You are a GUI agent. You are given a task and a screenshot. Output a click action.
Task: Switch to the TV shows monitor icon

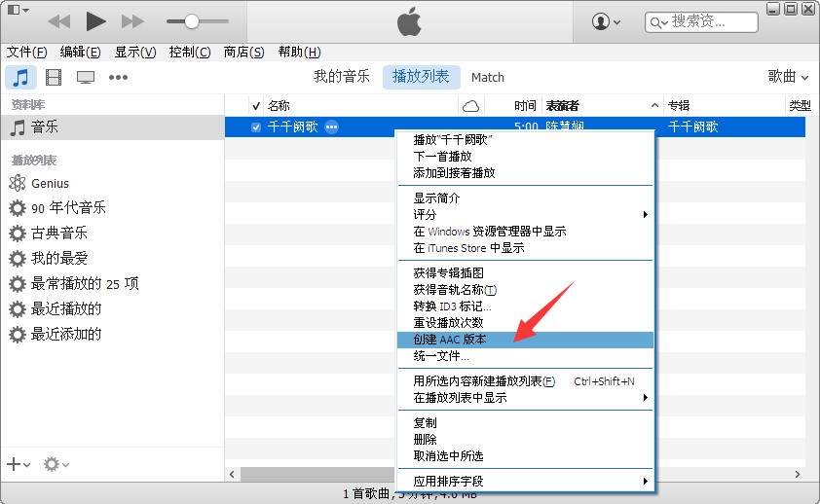(x=86, y=77)
